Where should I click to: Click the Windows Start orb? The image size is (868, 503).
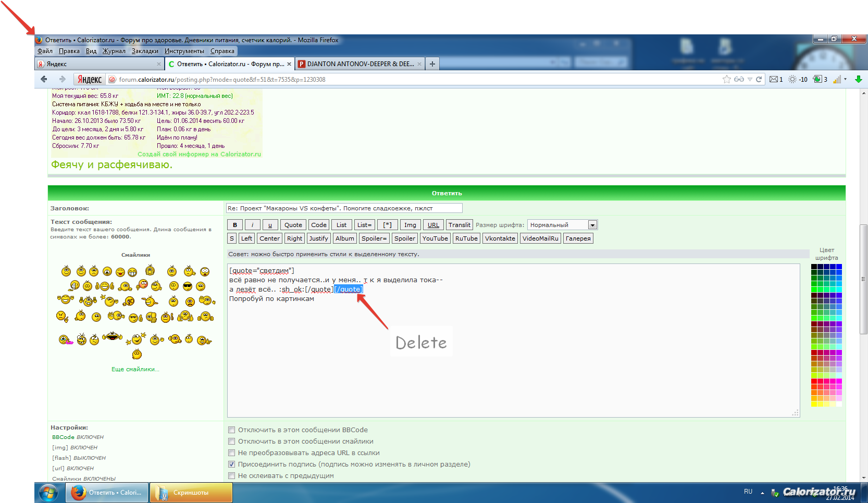coord(48,493)
